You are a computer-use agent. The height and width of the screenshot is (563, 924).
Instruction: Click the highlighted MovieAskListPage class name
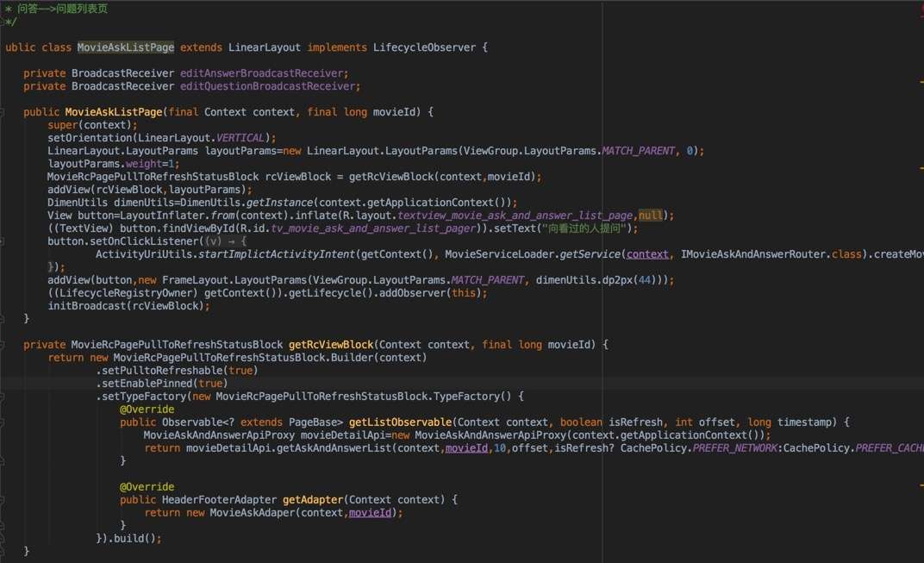point(126,47)
